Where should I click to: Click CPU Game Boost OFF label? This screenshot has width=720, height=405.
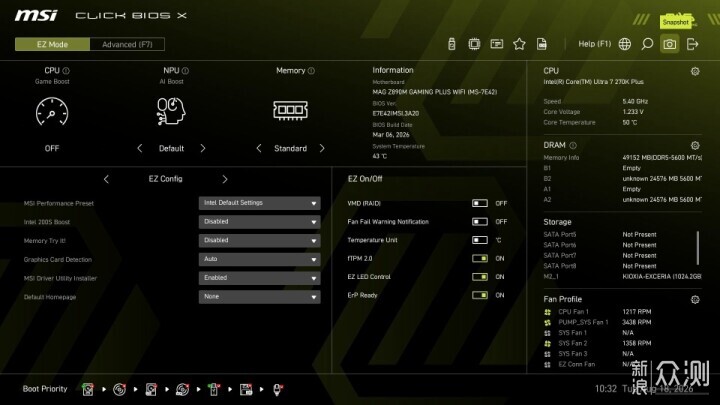click(x=52, y=148)
